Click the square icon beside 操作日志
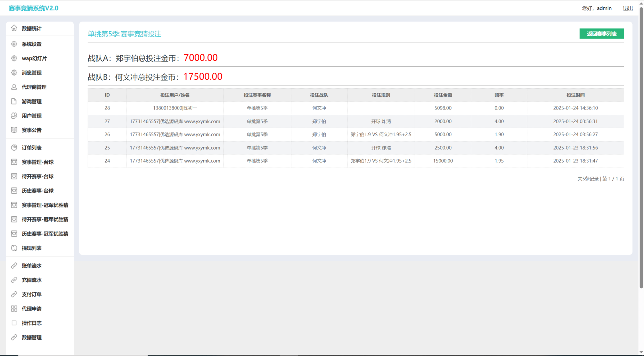The image size is (644, 356). (x=14, y=323)
